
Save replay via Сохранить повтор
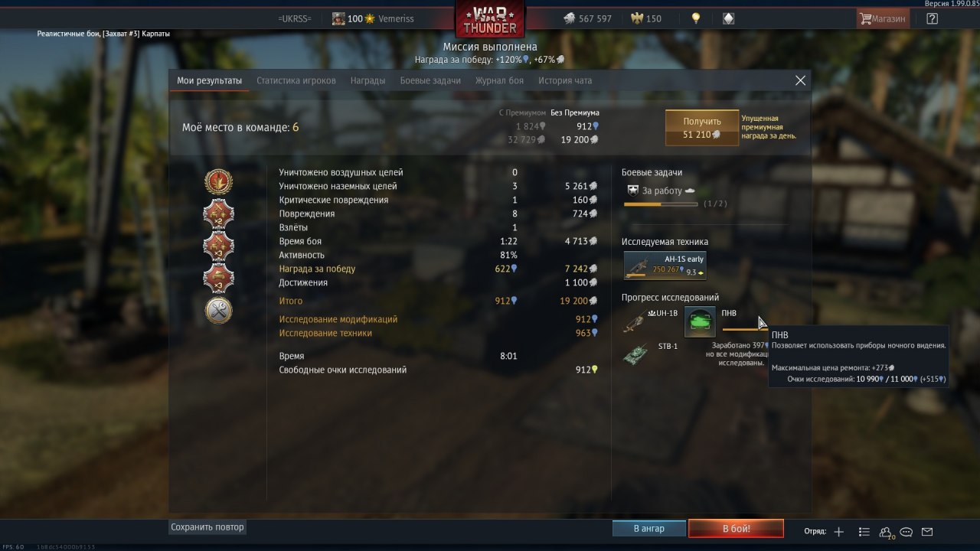207,527
